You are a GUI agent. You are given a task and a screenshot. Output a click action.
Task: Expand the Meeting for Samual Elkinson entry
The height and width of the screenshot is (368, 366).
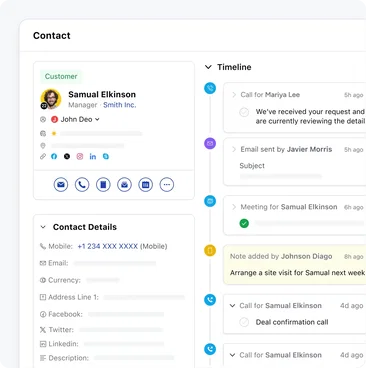click(234, 207)
